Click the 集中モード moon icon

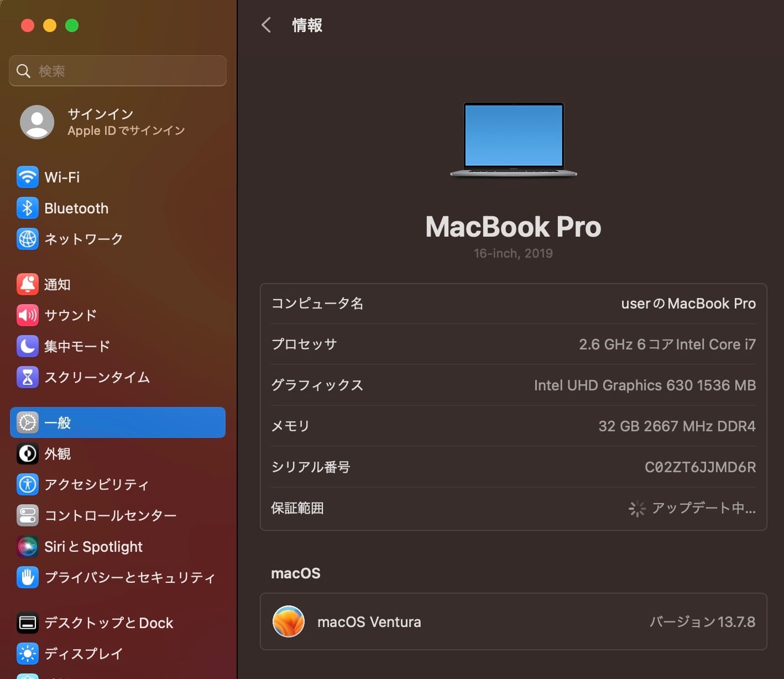pos(28,347)
